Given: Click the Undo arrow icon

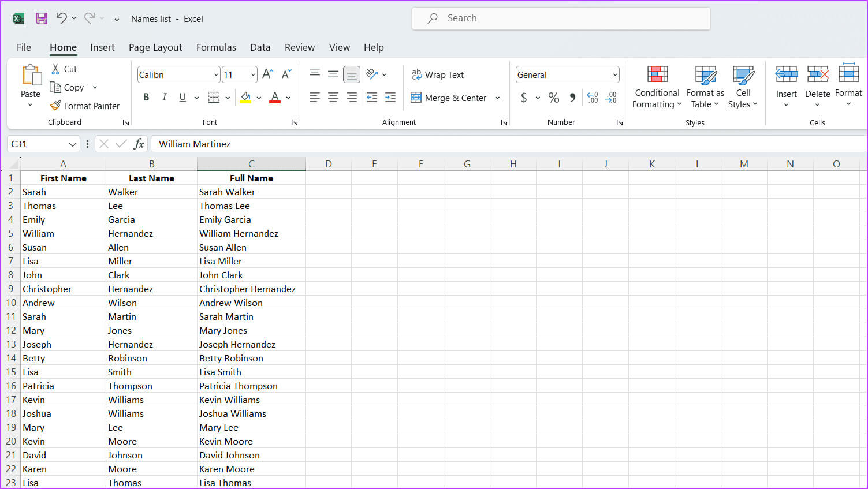Looking at the screenshot, I should 61,18.
